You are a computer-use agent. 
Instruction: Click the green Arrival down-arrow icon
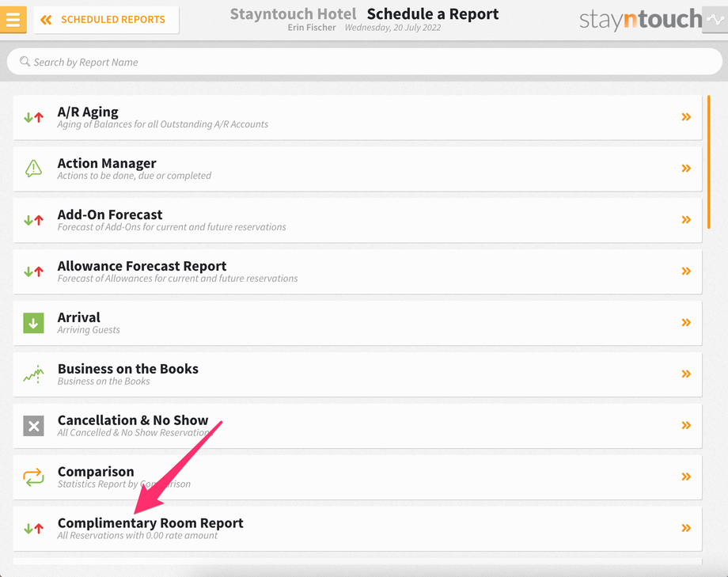pos(33,323)
